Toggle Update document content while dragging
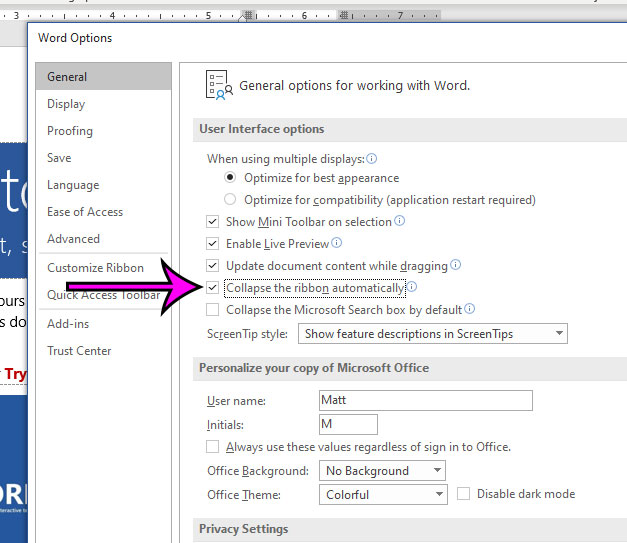Screen dimensions: 627x543 212,266
